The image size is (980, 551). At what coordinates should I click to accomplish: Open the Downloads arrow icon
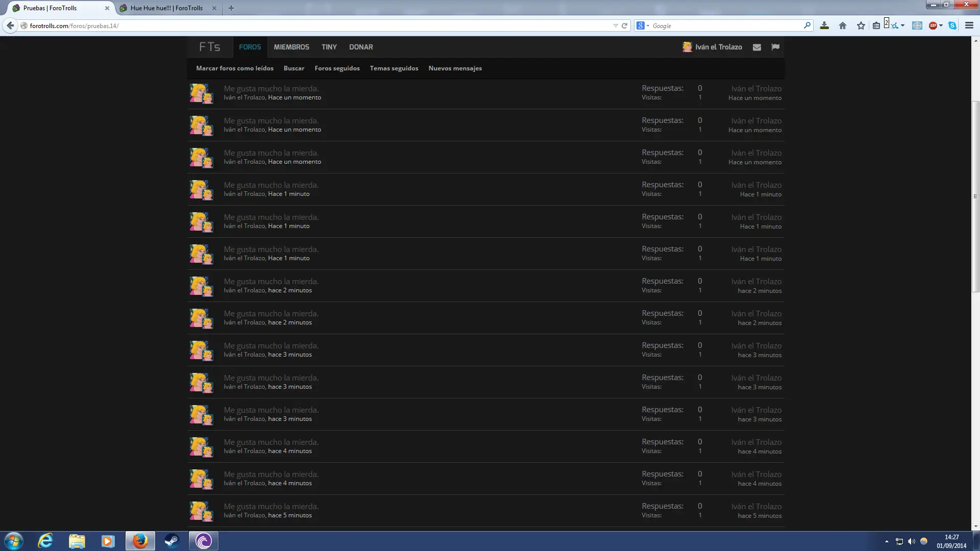[x=824, y=26]
